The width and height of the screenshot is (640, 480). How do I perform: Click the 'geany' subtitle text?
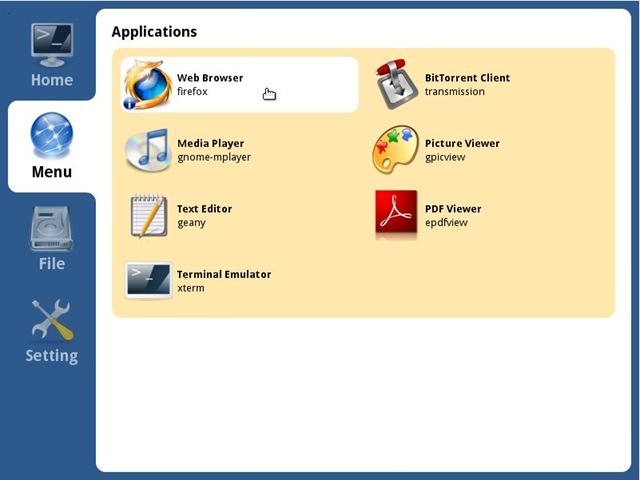point(191,223)
